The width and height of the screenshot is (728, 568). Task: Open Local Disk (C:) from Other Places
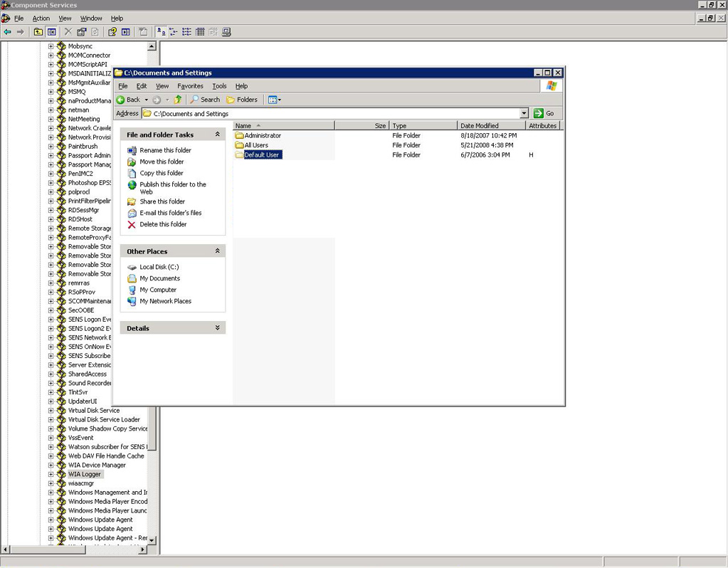159,267
